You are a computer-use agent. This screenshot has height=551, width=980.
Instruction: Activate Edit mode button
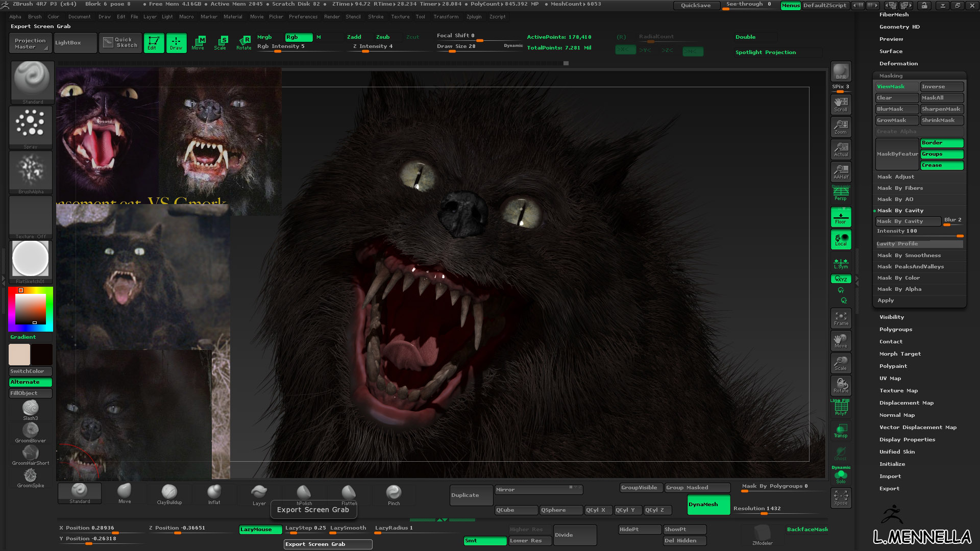pyautogui.click(x=154, y=43)
